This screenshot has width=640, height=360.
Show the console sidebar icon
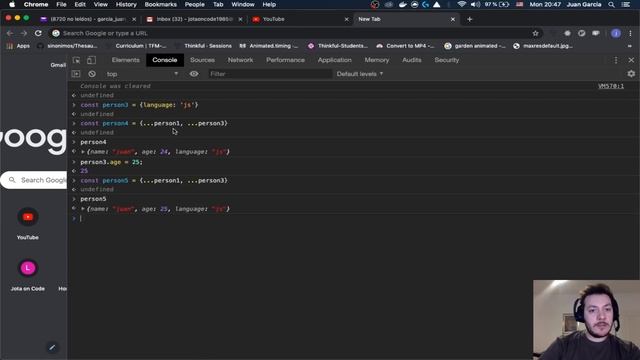pyautogui.click(x=76, y=74)
